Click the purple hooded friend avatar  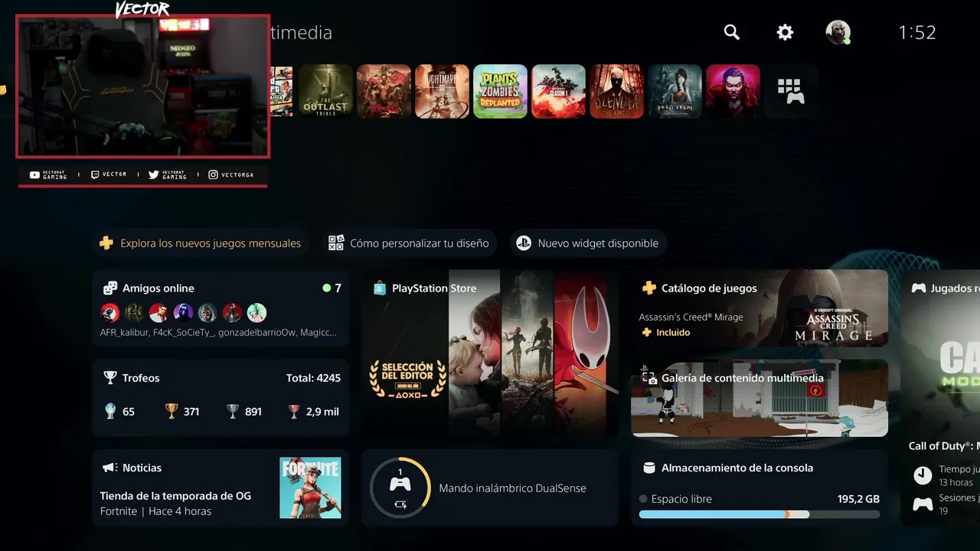(x=183, y=312)
